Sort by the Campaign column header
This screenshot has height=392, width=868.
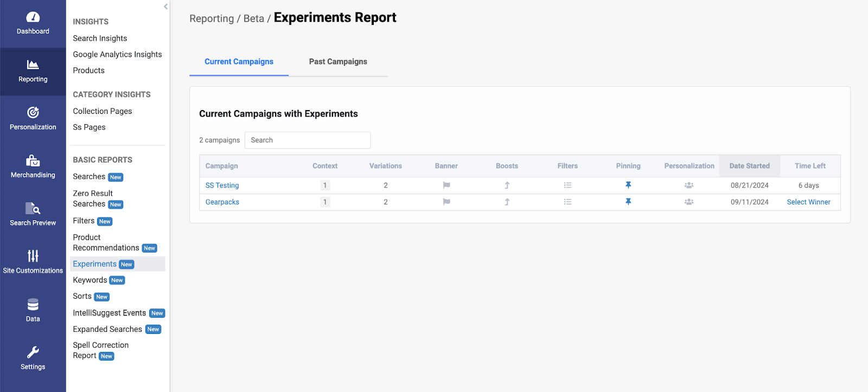click(221, 166)
